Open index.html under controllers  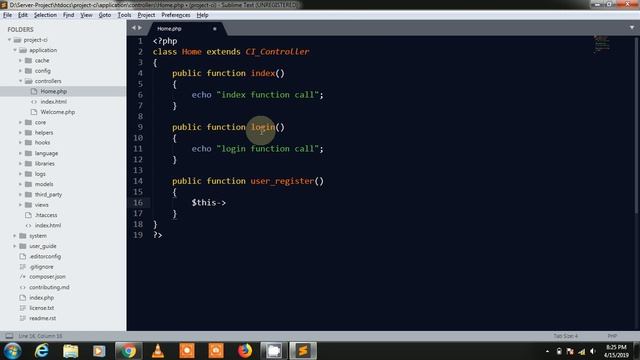click(x=53, y=102)
